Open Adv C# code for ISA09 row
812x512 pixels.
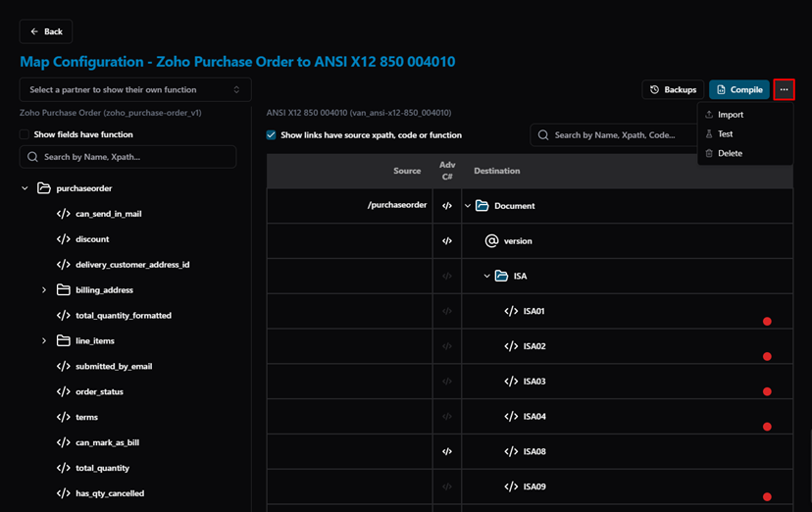point(447,486)
